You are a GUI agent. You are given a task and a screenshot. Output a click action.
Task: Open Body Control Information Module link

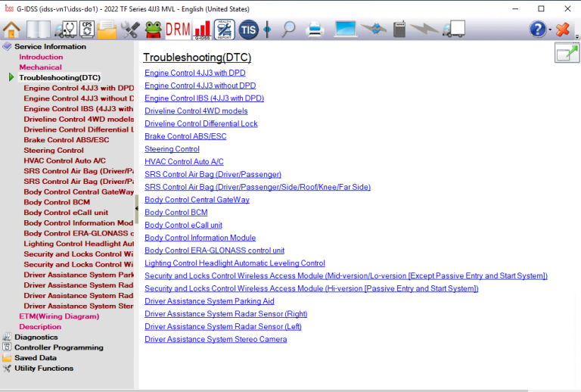200,238
